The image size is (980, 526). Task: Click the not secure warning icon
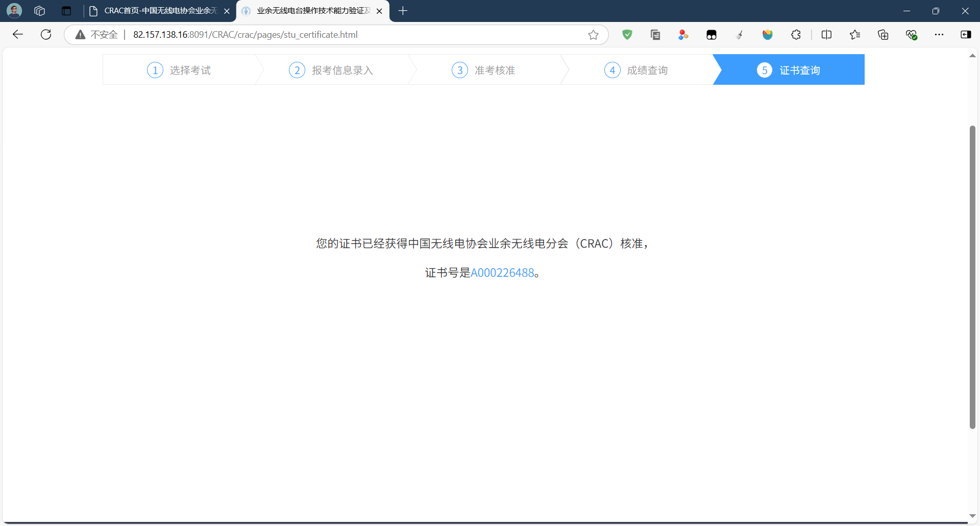click(80, 35)
